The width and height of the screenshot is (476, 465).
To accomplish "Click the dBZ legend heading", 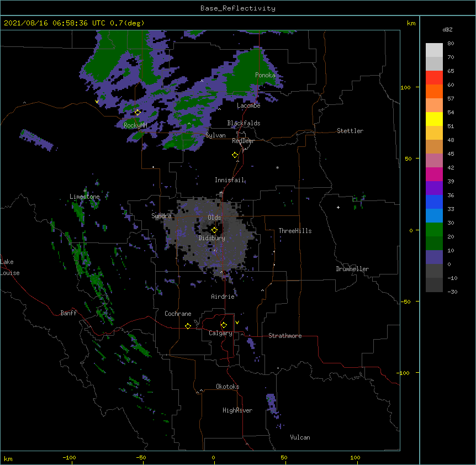I will [447, 30].
